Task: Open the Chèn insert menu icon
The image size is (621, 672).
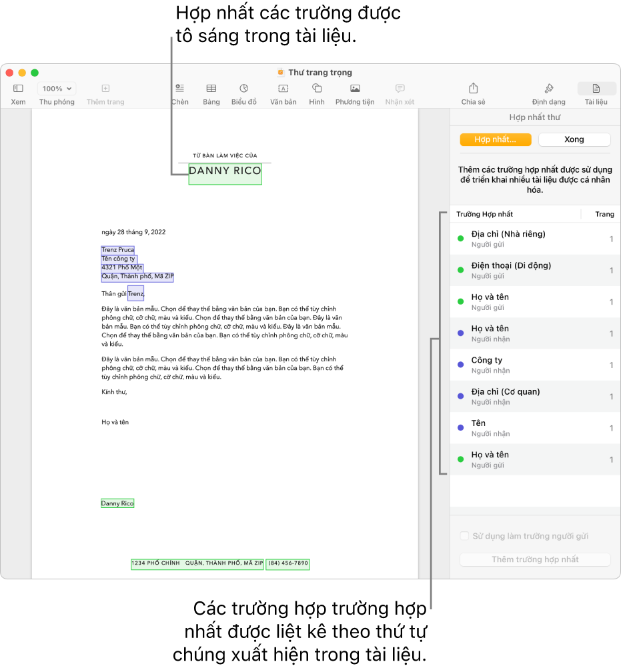Action: click(179, 88)
